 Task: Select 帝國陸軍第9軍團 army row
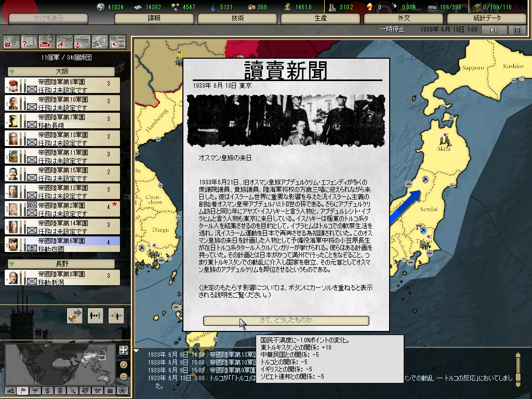pyautogui.click(x=62, y=86)
